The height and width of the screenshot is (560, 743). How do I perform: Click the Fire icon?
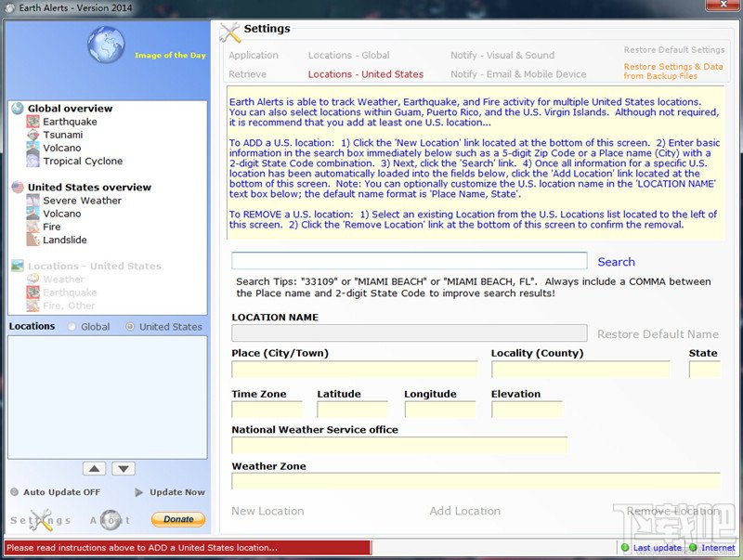[x=33, y=227]
